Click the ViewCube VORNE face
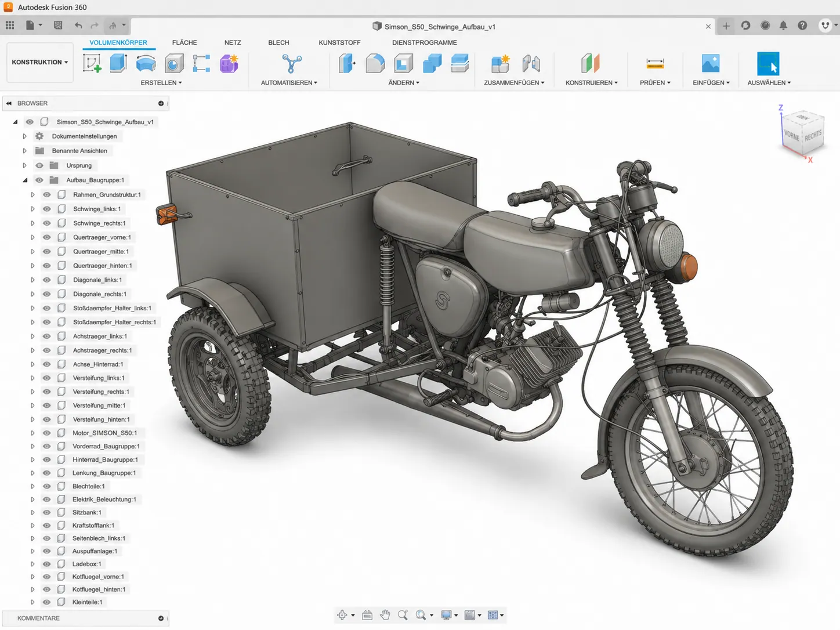This screenshot has width=840, height=630. click(792, 135)
